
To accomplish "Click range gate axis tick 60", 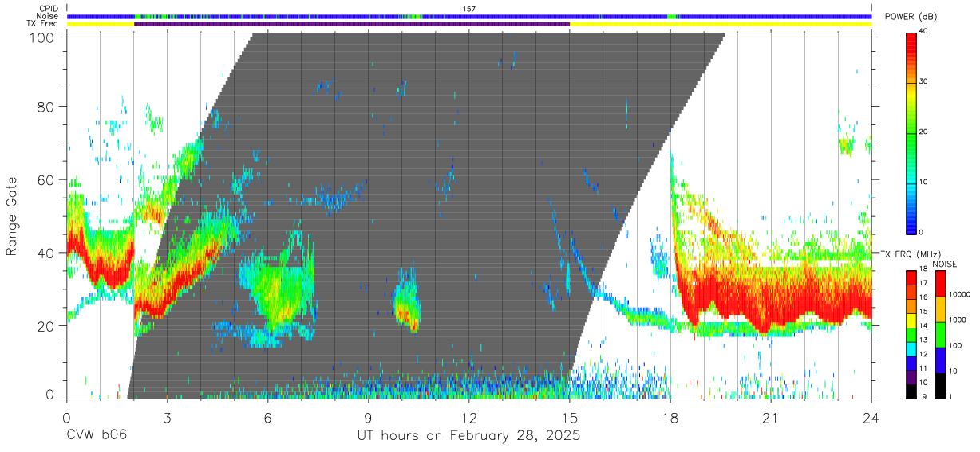I will click(46, 179).
